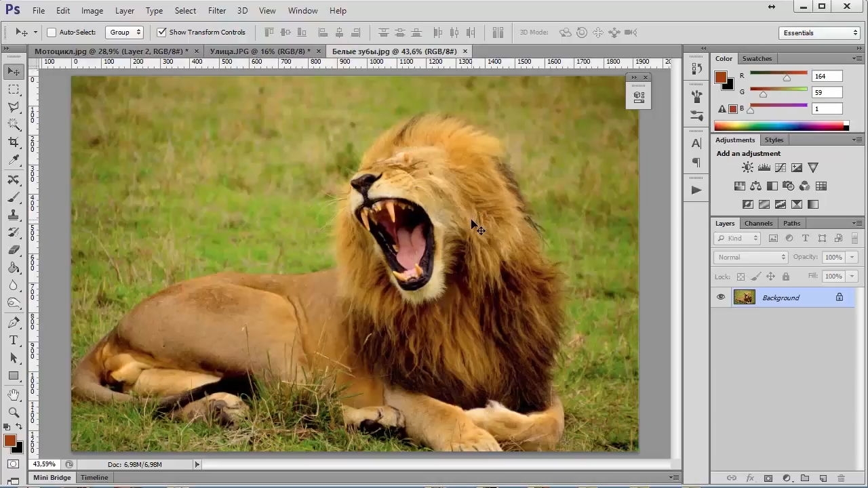
Task: Open the Color panel flyout menu
Action: (857, 58)
